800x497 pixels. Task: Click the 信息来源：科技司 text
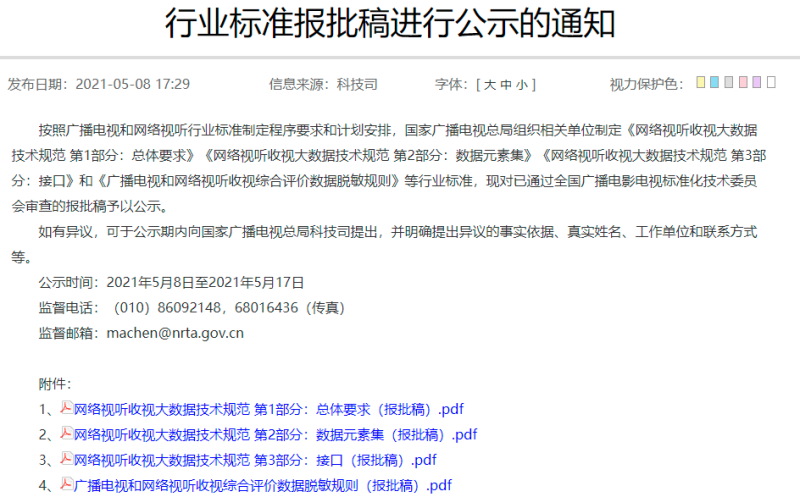(x=323, y=84)
